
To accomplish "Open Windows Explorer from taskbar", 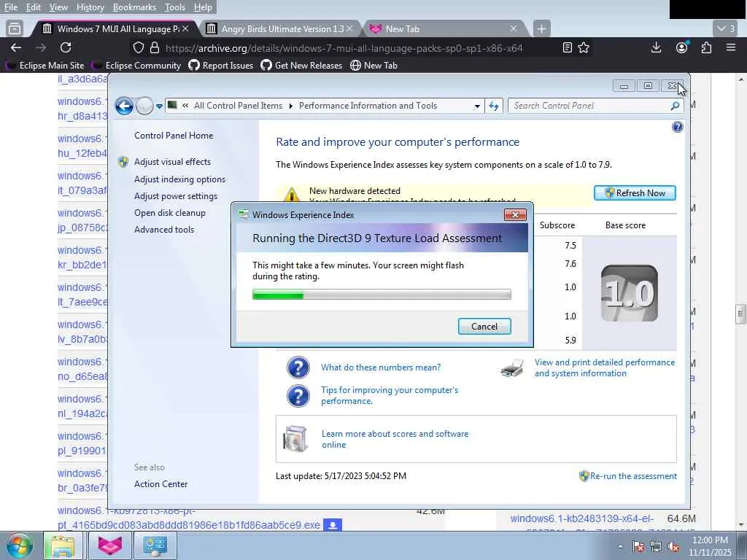I will pyautogui.click(x=63, y=545).
